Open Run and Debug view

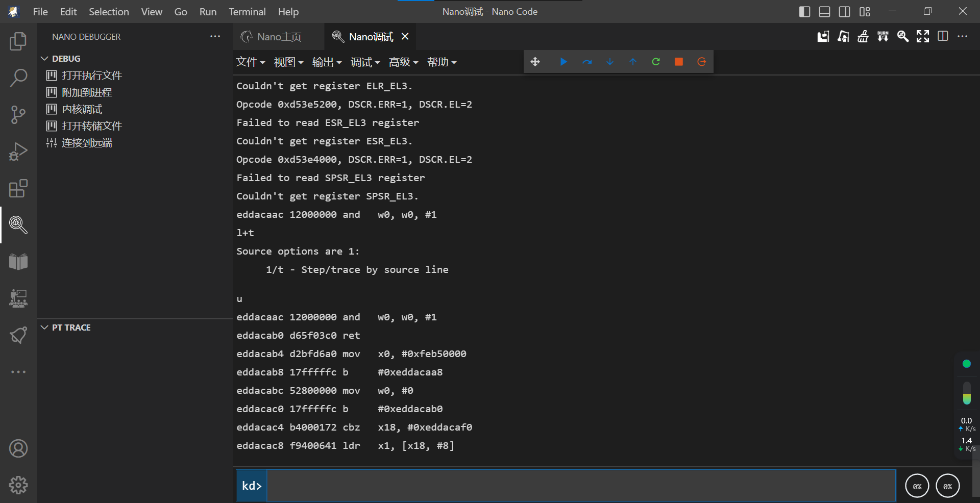pyautogui.click(x=18, y=152)
